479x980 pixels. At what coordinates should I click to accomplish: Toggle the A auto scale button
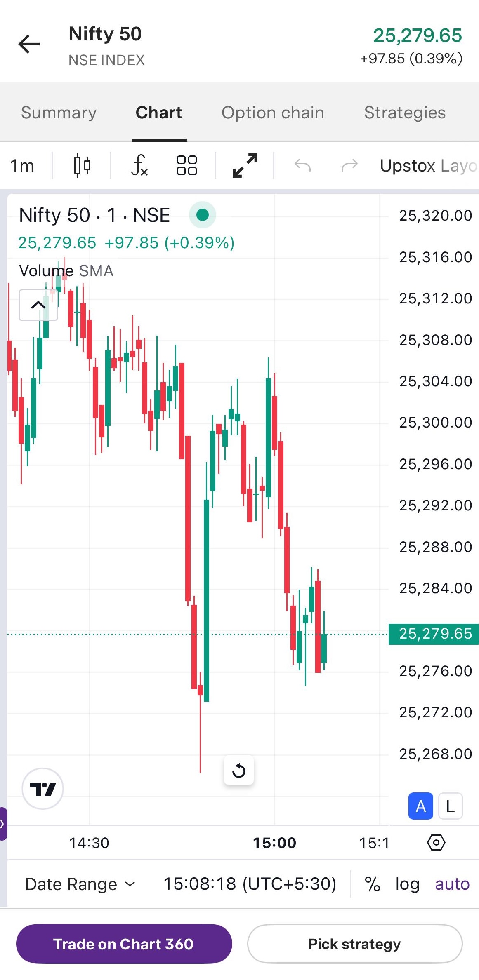pos(420,806)
